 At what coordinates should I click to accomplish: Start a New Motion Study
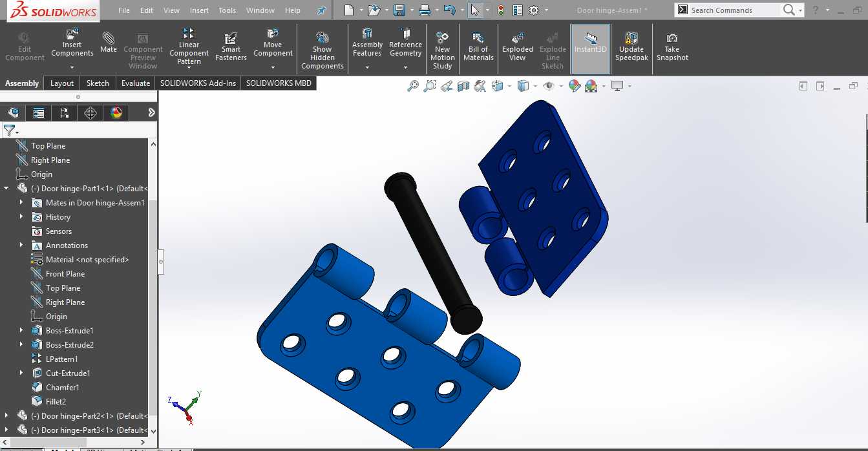(442, 50)
